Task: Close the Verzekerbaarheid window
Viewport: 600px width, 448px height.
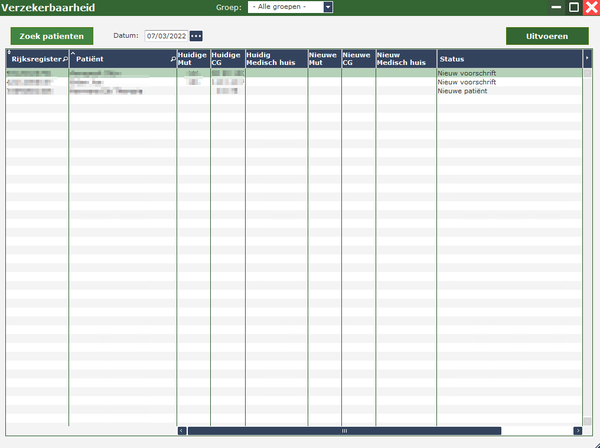Action: (591, 7)
